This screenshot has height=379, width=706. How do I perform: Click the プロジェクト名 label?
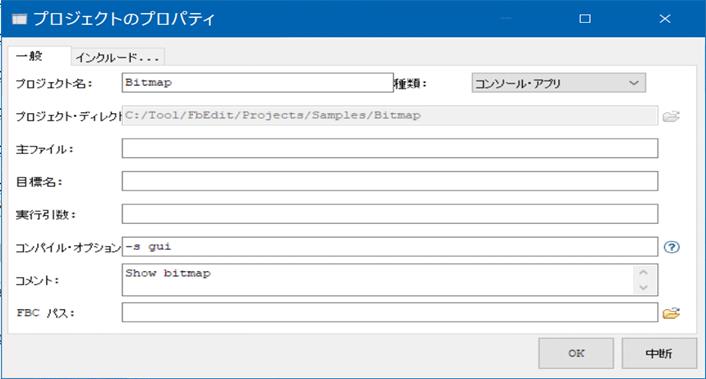click(x=54, y=84)
